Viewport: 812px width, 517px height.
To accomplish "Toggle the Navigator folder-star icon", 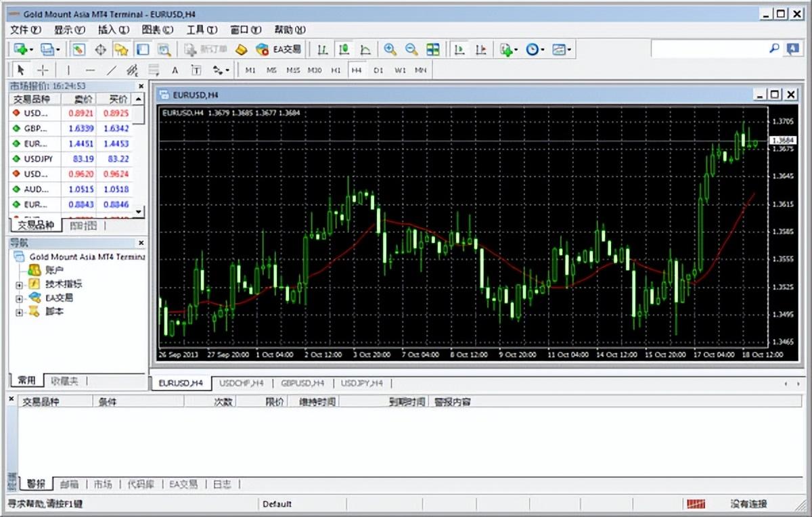I will [x=121, y=49].
